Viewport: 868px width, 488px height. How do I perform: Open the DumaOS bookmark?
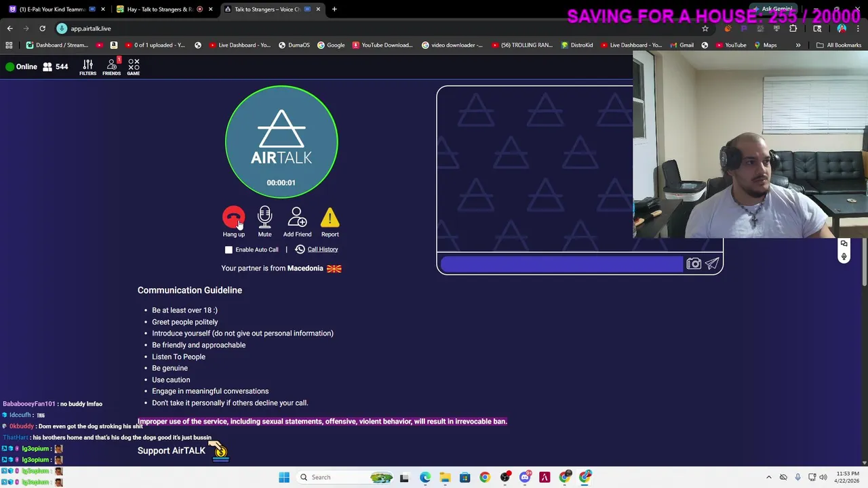[x=293, y=45]
